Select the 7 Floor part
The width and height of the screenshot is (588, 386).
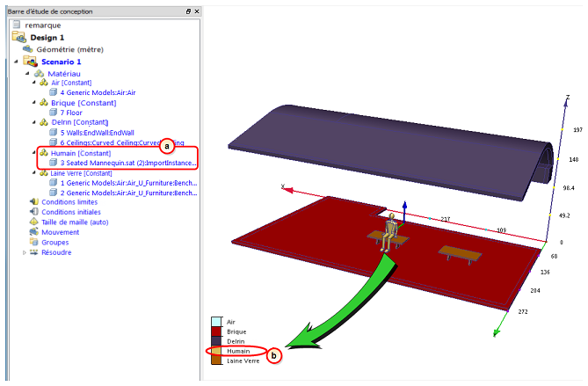coord(71,113)
